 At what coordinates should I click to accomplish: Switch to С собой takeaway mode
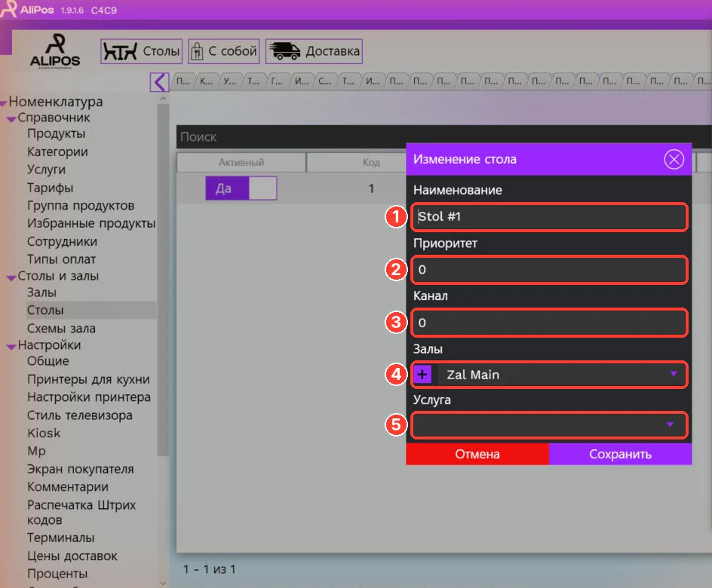coord(224,51)
